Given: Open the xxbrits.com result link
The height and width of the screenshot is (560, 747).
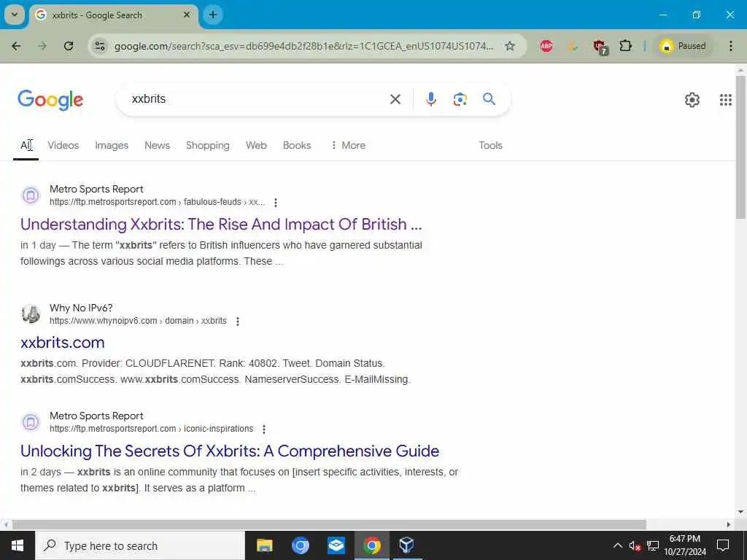Looking at the screenshot, I should tap(63, 343).
